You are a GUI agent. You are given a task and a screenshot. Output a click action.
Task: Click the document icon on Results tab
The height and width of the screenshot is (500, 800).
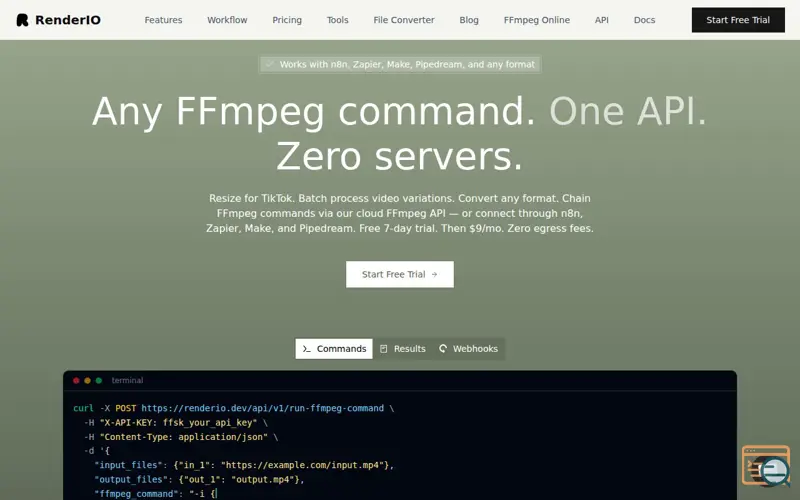[384, 348]
